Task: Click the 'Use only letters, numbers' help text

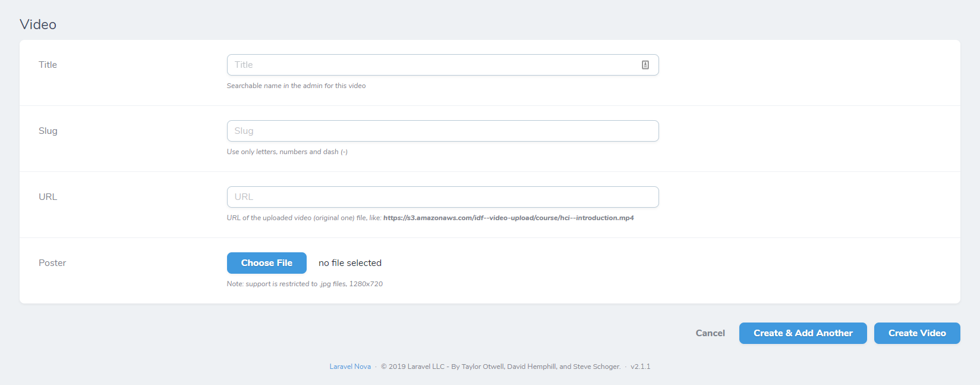Action: pyautogui.click(x=287, y=152)
